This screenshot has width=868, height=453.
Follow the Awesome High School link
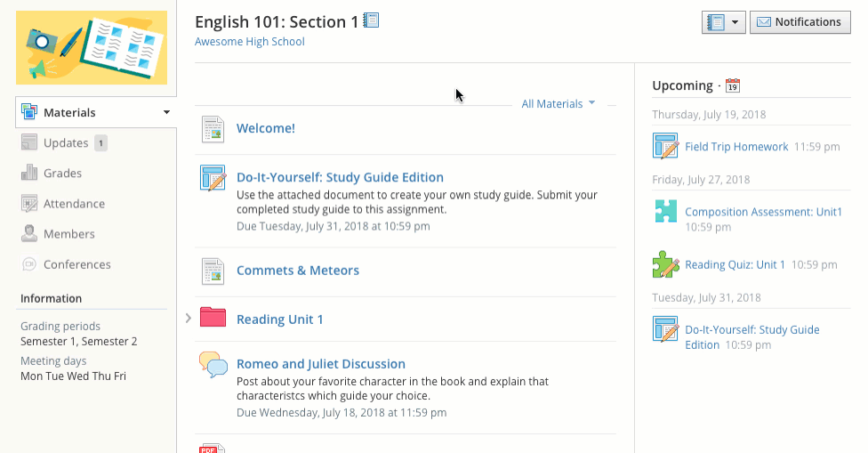click(249, 42)
